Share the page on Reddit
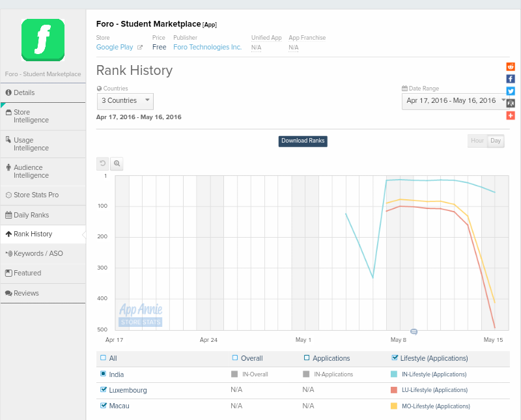The height and width of the screenshot is (420, 521). pyautogui.click(x=511, y=66)
